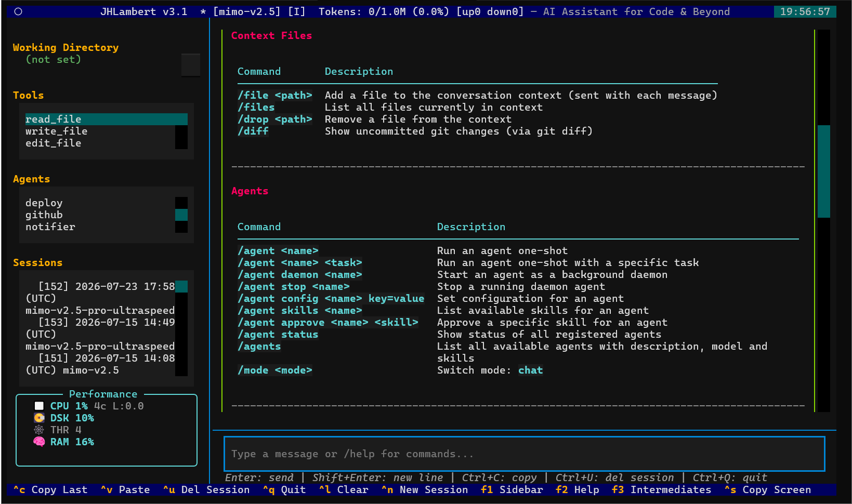Image resolution: width=852 pixels, height=504 pixels.
Task: Click the /agent daemon <name> command
Action: click(x=300, y=274)
